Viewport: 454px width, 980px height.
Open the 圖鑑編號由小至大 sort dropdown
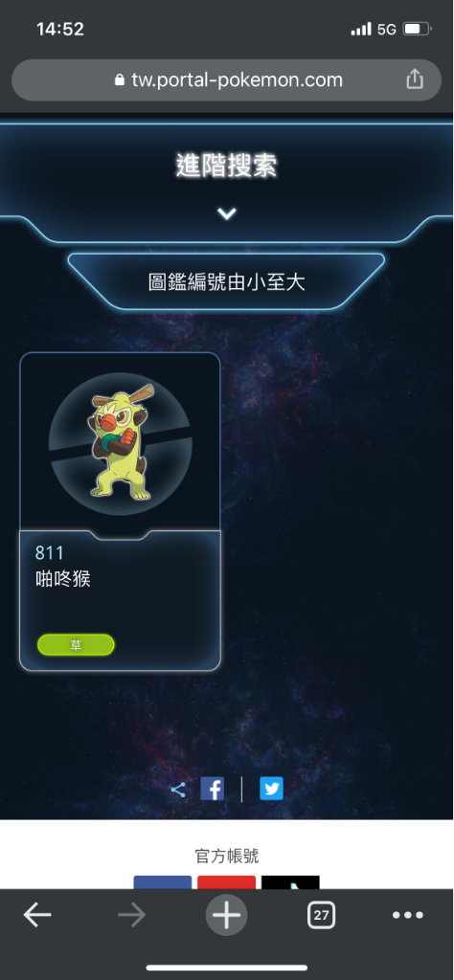[x=226, y=281]
